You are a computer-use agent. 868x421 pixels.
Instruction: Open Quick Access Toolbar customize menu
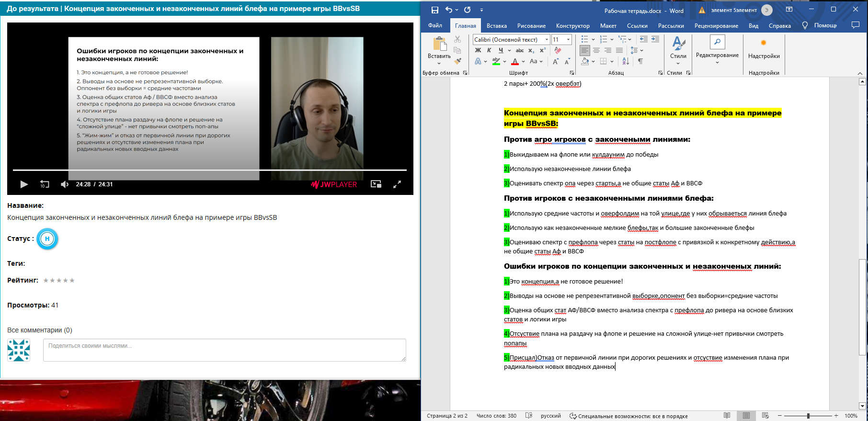click(481, 10)
